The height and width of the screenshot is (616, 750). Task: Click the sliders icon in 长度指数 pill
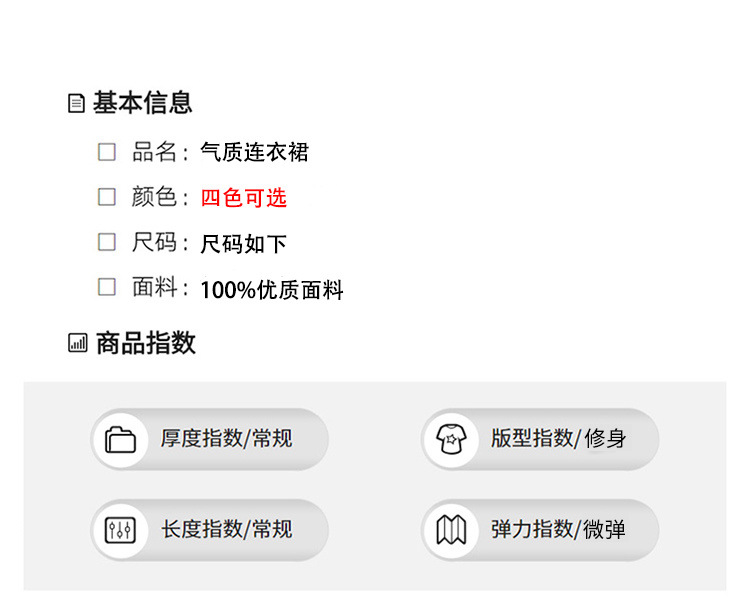pyautogui.click(x=121, y=530)
